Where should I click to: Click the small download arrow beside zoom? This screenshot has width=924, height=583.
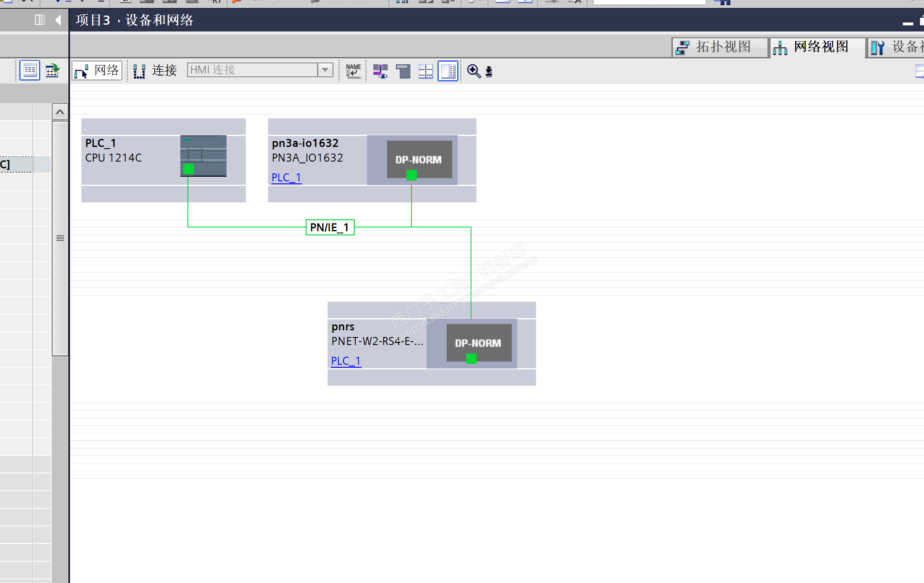point(489,71)
